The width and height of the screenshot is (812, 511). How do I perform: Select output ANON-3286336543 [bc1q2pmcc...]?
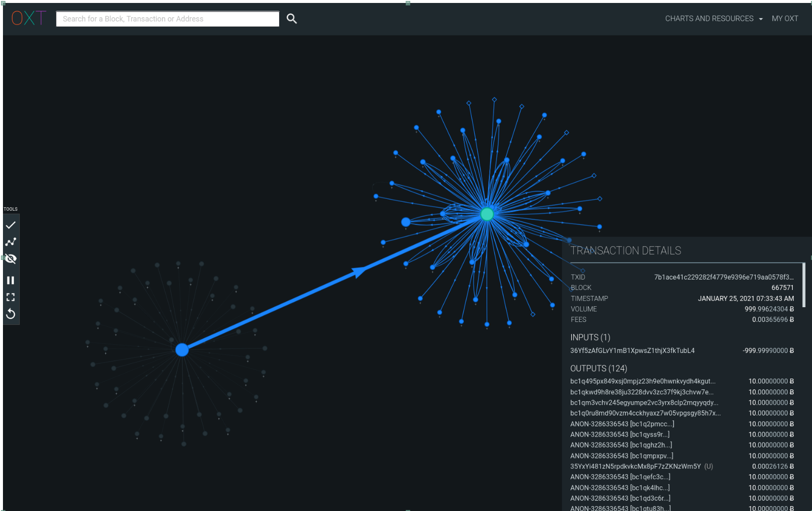pyautogui.click(x=622, y=424)
